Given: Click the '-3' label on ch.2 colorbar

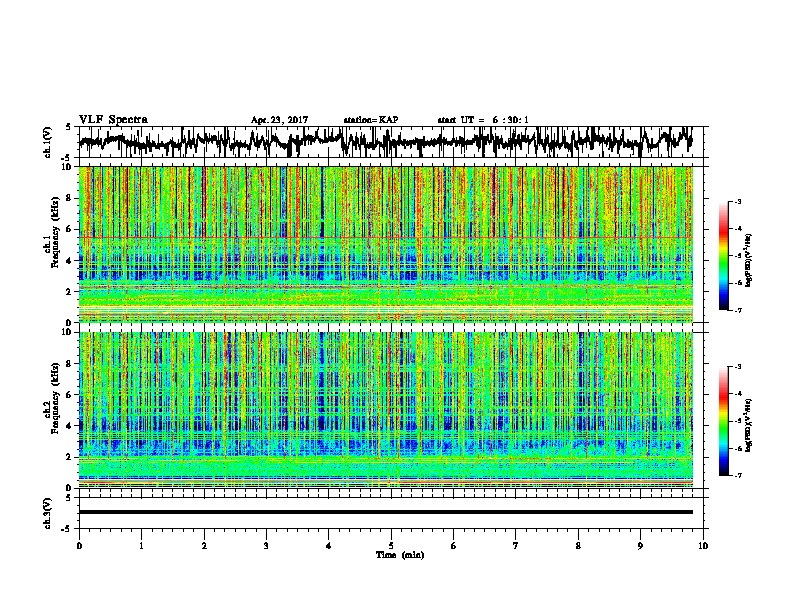Looking at the screenshot, I should [737, 367].
